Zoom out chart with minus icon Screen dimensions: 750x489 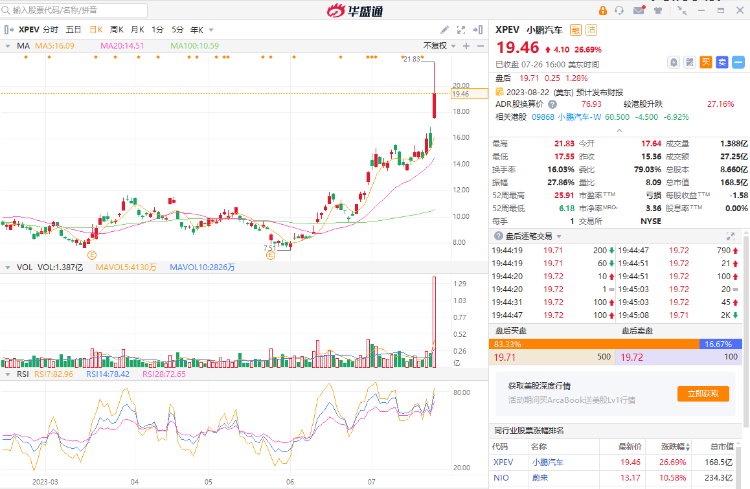click(480, 46)
